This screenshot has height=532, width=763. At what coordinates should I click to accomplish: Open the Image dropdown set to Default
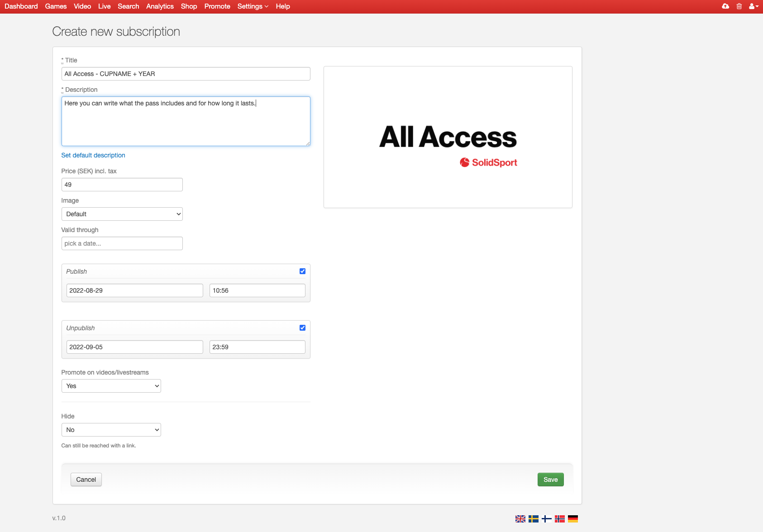click(122, 214)
